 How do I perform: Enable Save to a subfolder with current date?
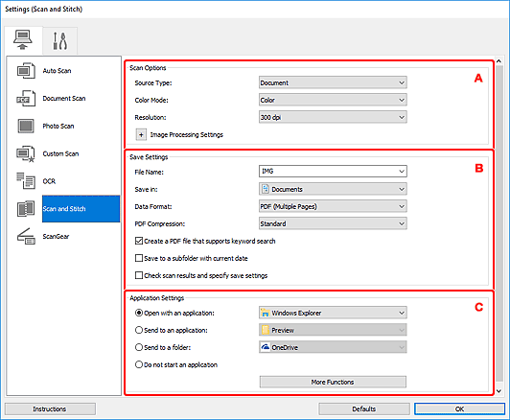click(139, 258)
